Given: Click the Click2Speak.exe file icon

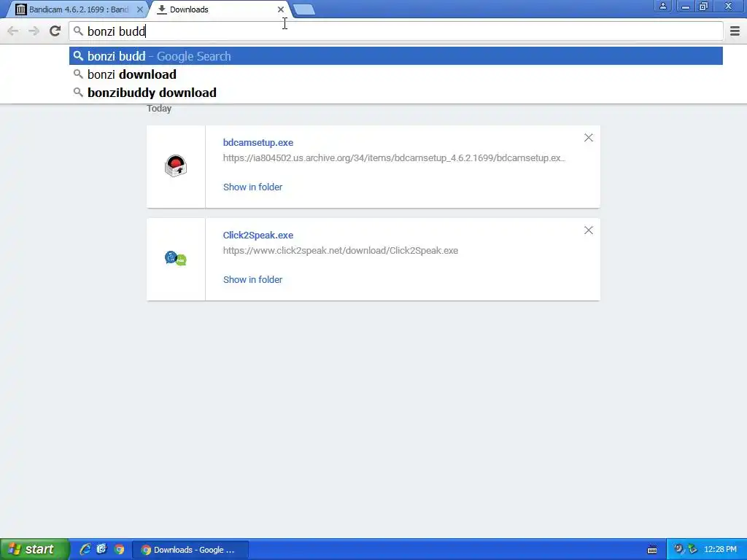Looking at the screenshot, I should [x=175, y=258].
